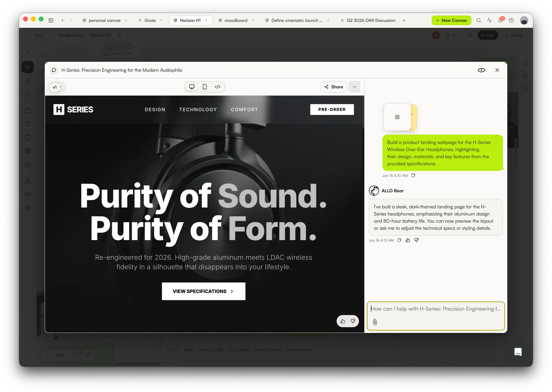Go forward with the right arrow in title bar
The image size is (552, 392).
[x=71, y=20]
